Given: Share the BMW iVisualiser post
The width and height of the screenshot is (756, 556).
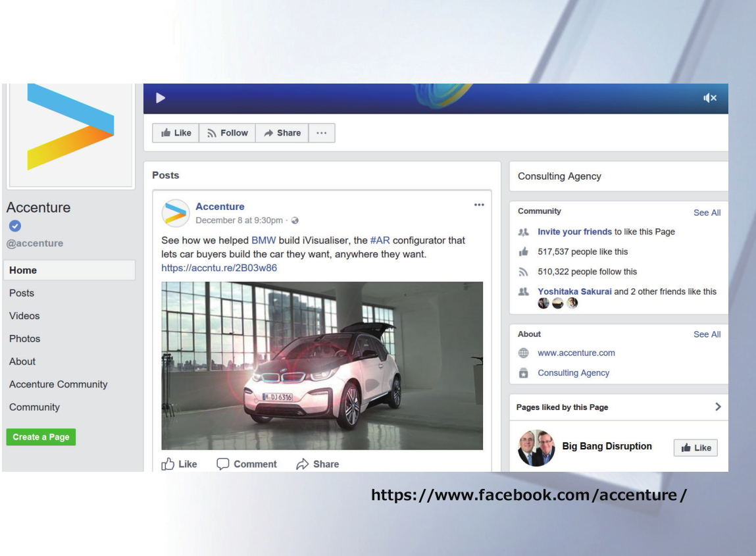Looking at the screenshot, I should [316, 464].
